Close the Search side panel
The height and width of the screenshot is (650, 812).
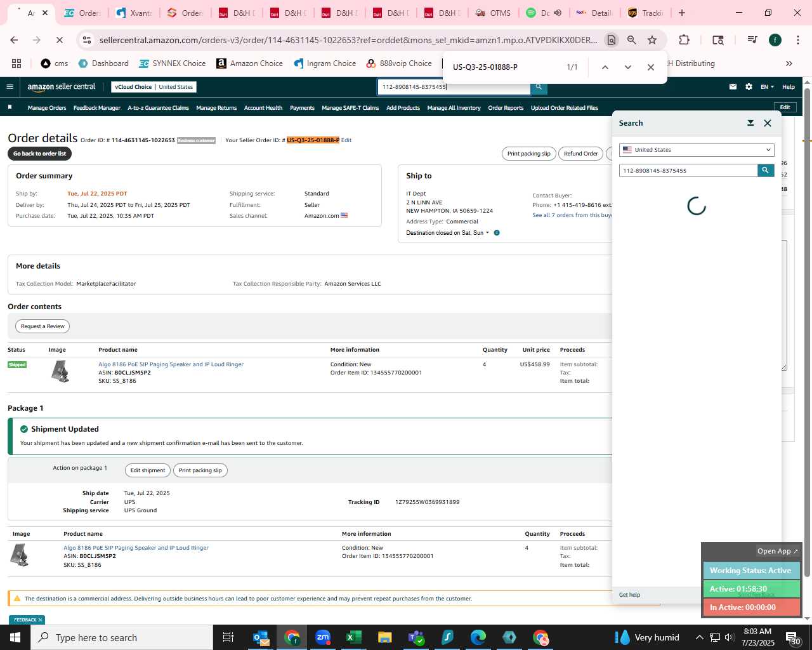(768, 123)
